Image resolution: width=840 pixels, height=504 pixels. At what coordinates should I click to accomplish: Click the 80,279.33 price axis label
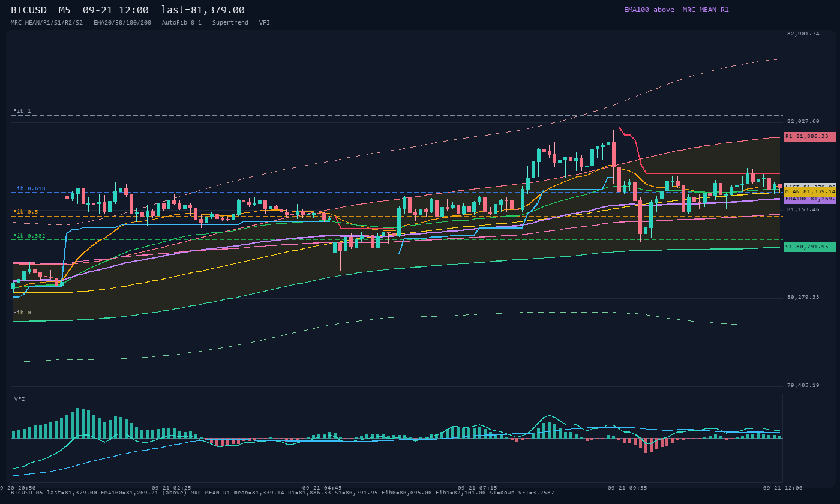tap(803, 297)
